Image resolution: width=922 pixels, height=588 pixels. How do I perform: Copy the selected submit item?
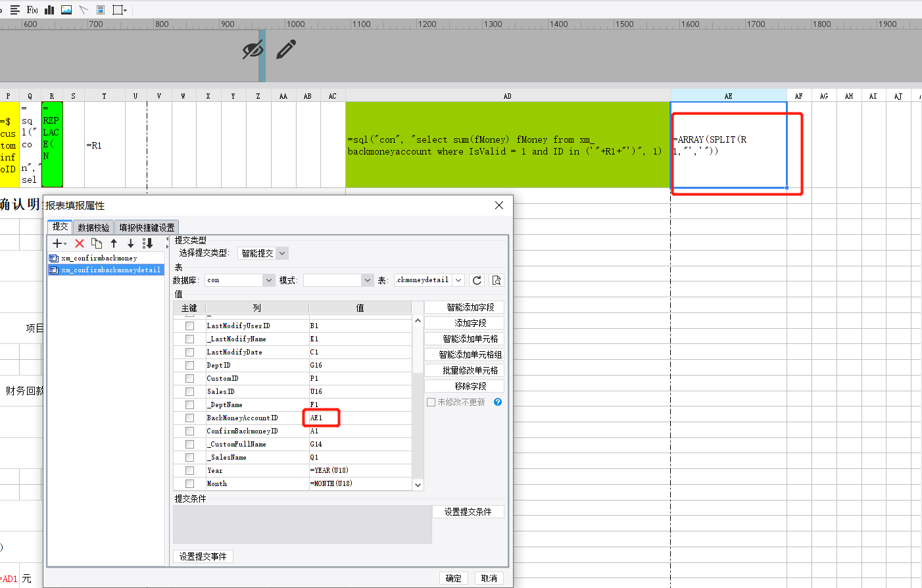[x=97, y=243]
